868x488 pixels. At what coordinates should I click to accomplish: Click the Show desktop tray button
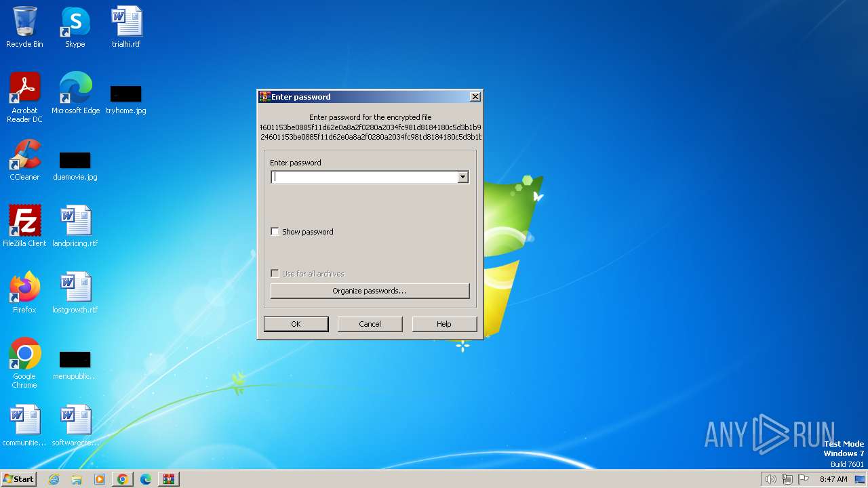(861, 479)
